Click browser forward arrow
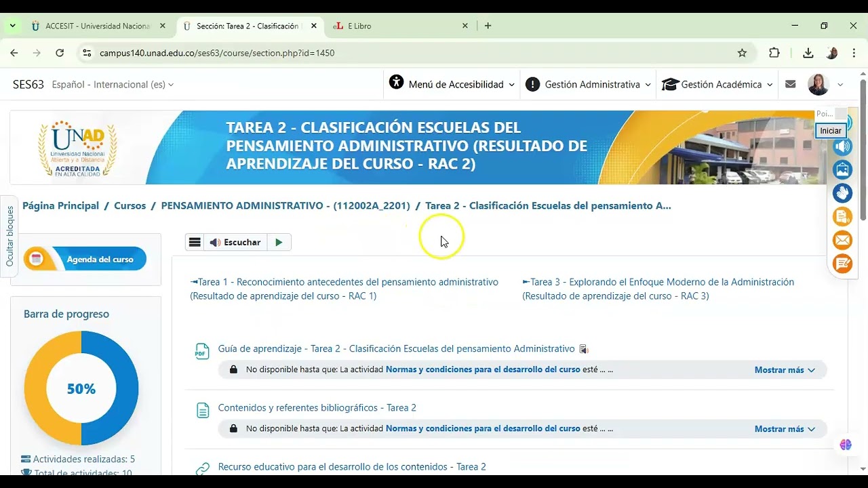This screenshot has width=868, height=488. 37,53
